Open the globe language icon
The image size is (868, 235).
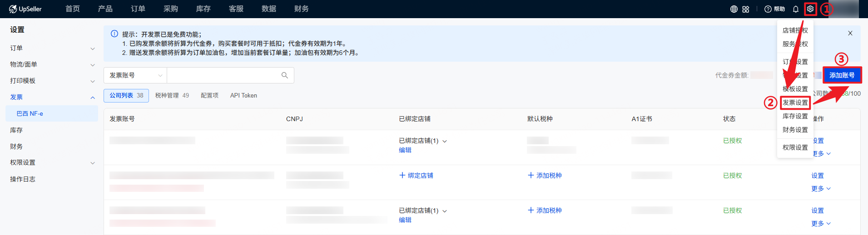coord(734,9)
